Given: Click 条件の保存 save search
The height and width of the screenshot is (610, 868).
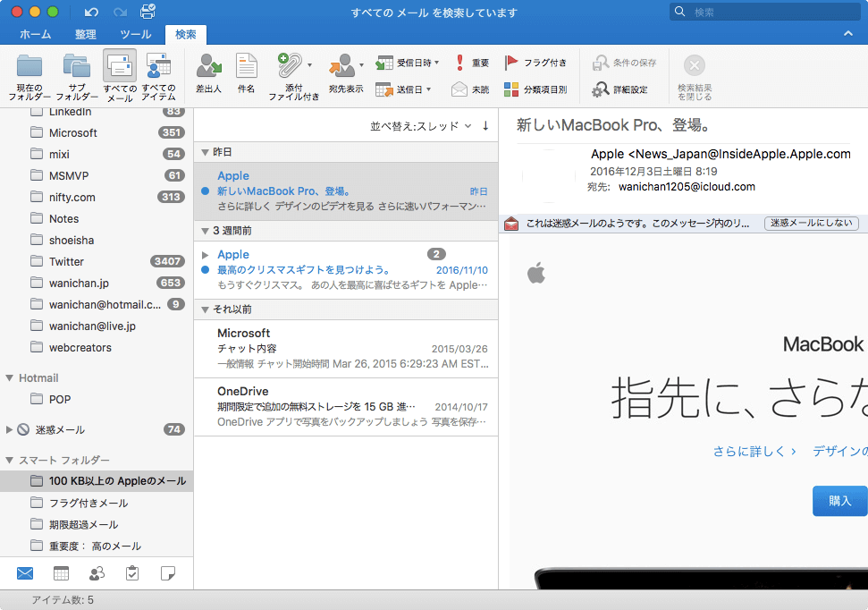Looking at the screenshot, I should point(624,63).
